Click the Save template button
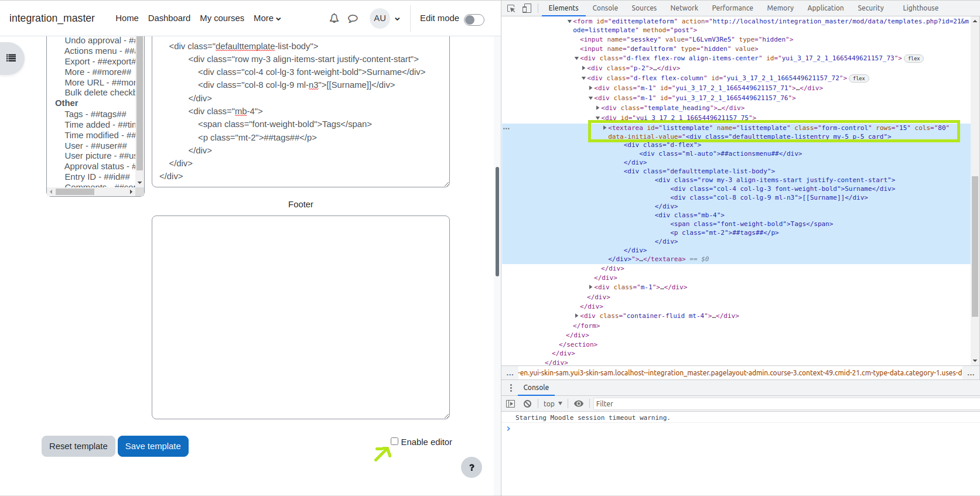This screenshot has height=496, width=980. [x=153, y=446]
